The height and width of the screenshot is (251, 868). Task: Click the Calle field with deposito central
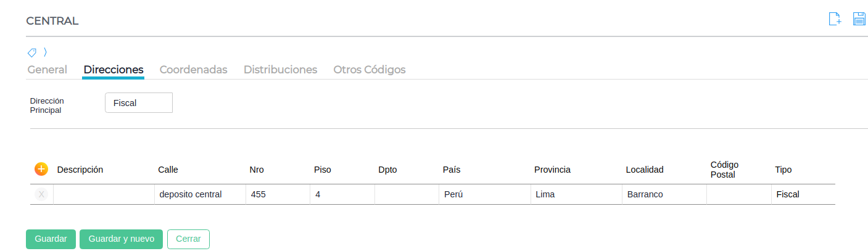click(x=199, y=194)
